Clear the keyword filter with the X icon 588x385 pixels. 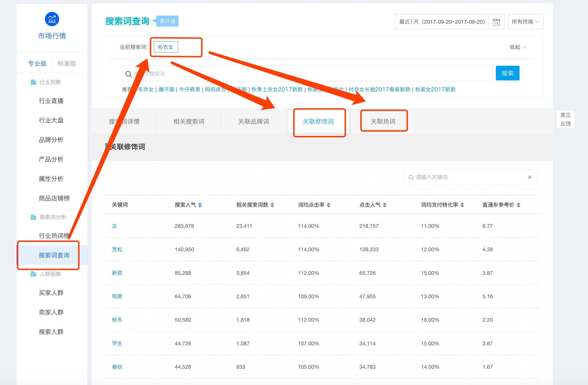coord(530,177)
